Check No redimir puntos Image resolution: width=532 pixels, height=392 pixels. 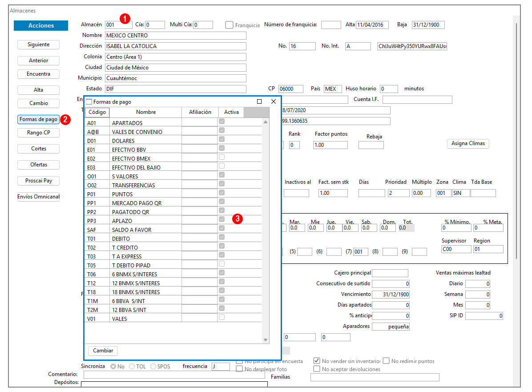coord(386,361)
